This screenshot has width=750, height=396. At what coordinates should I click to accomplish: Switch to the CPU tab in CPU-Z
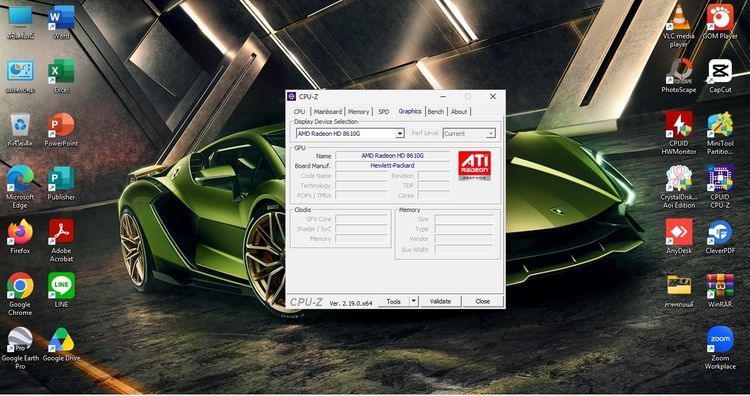(299, 111)
